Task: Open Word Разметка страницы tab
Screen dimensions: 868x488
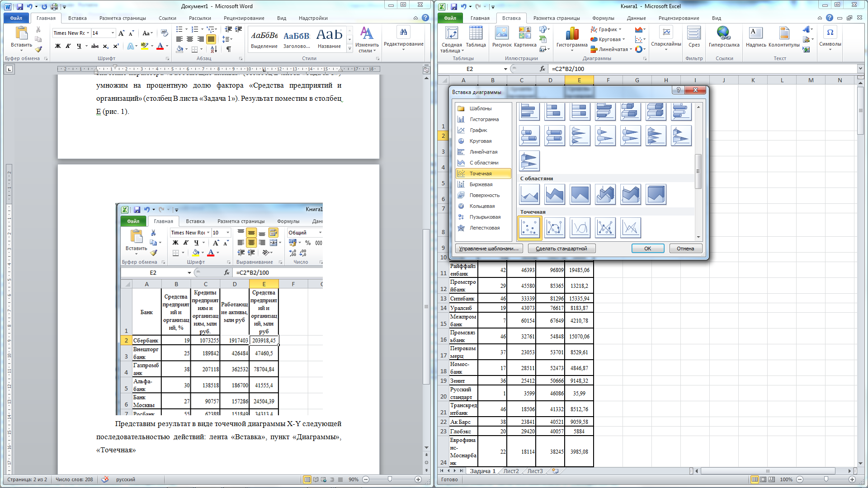Action: (x=123, y=18)
